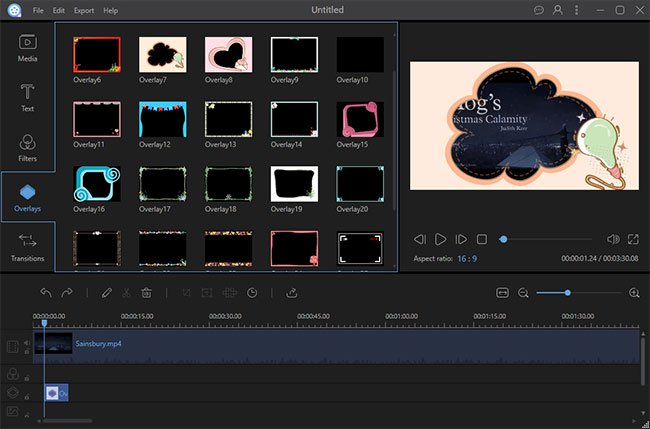Image resolution: width=650 pixels, height=429 pixels.
Task: Click the speaker volume icon
Action: pos(613,239)
